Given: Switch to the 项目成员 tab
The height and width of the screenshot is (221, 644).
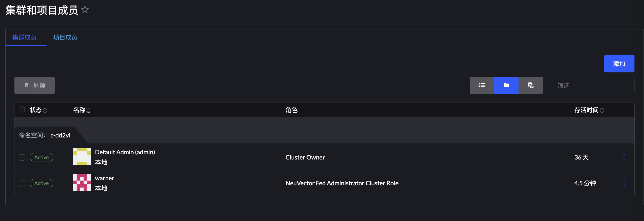Looking at the screenshot, I should [x=65, y=37].
